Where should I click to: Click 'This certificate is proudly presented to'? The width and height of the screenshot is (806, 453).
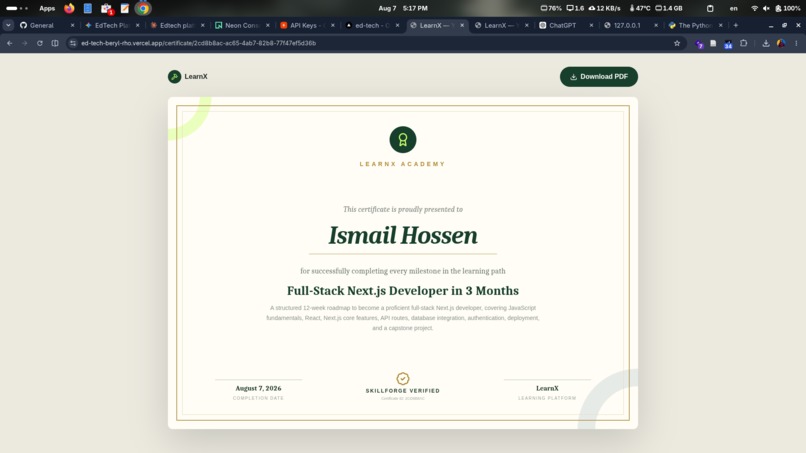402,209
